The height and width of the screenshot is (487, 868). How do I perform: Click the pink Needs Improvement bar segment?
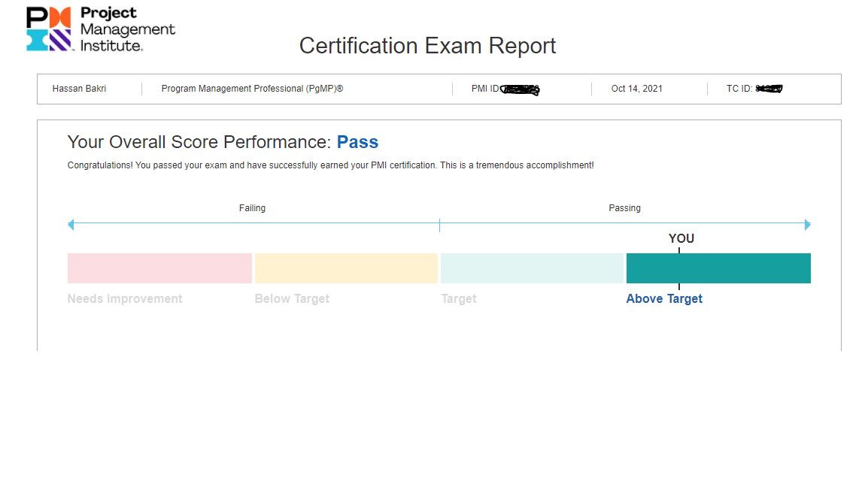(x=159, y=268)
